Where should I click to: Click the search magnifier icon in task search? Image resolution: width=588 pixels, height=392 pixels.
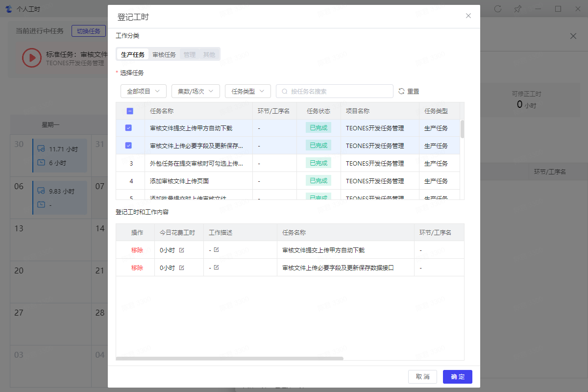pos(284,91)
